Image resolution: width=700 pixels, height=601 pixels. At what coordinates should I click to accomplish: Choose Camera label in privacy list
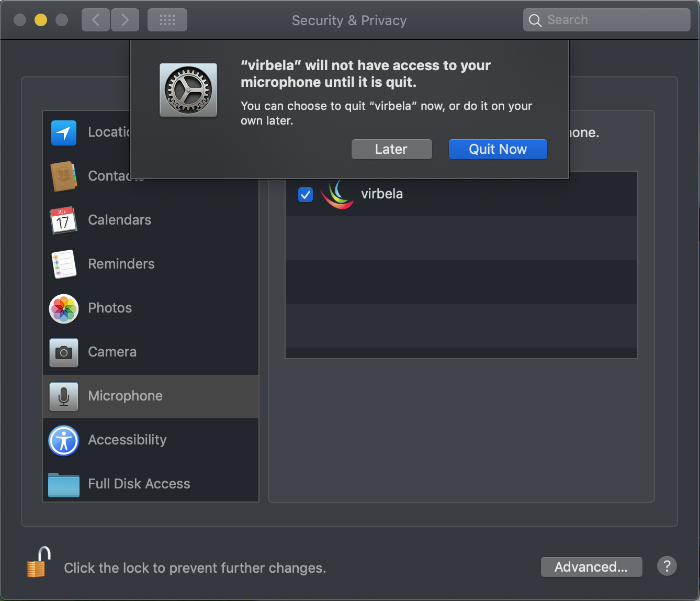click(112, 352)
